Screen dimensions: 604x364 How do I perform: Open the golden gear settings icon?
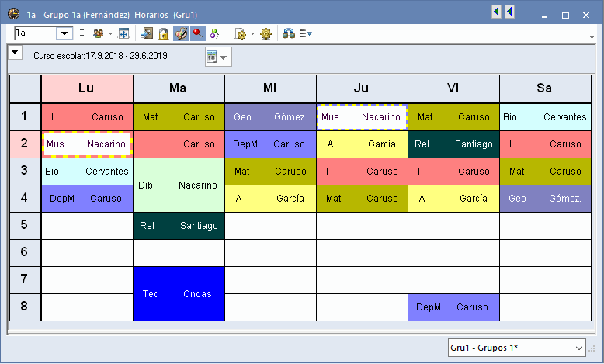pos(266,34)
